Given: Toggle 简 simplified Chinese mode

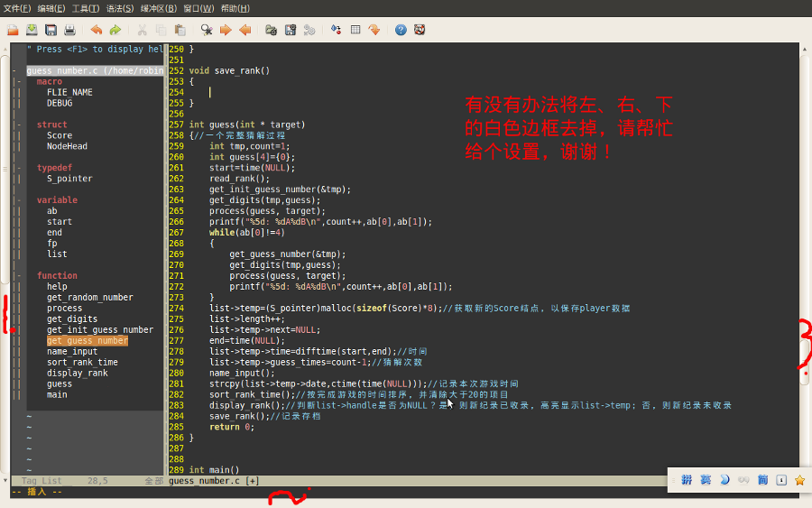Looking at the screenshot, I should (x=762, y=480).
